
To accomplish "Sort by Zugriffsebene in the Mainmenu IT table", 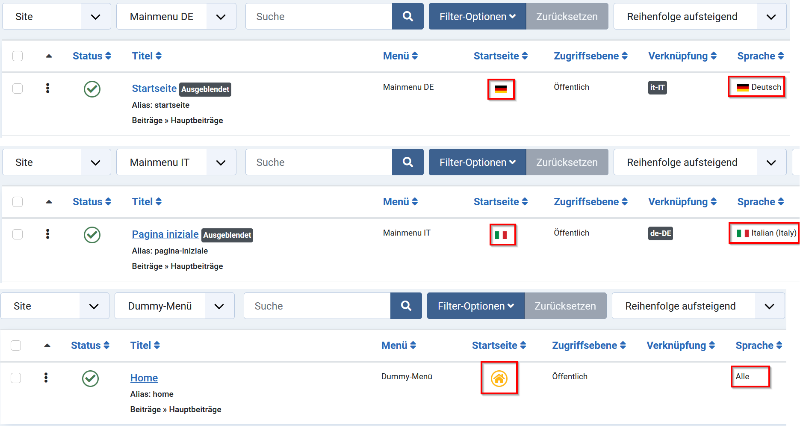I will pos(591,202).
